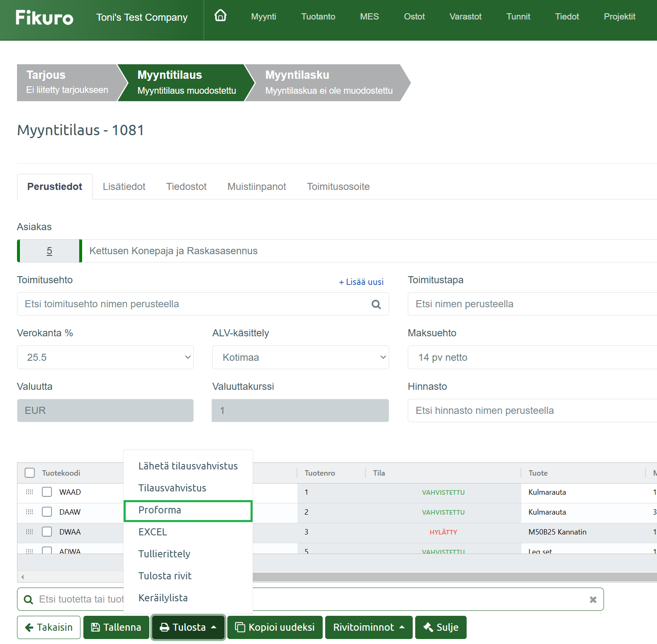Tick the checkbox for WAAD row
657x644 pixels.
click(x=47, y=492)
